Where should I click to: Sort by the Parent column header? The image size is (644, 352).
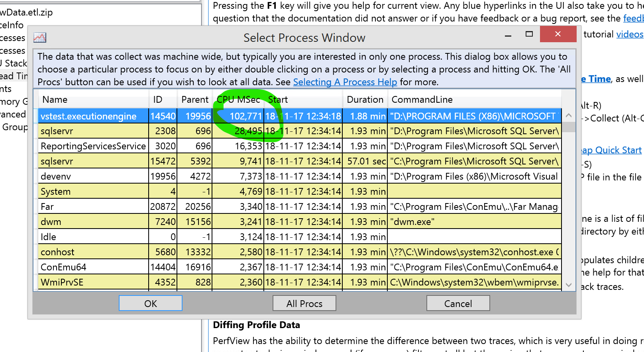click(195, 100)
